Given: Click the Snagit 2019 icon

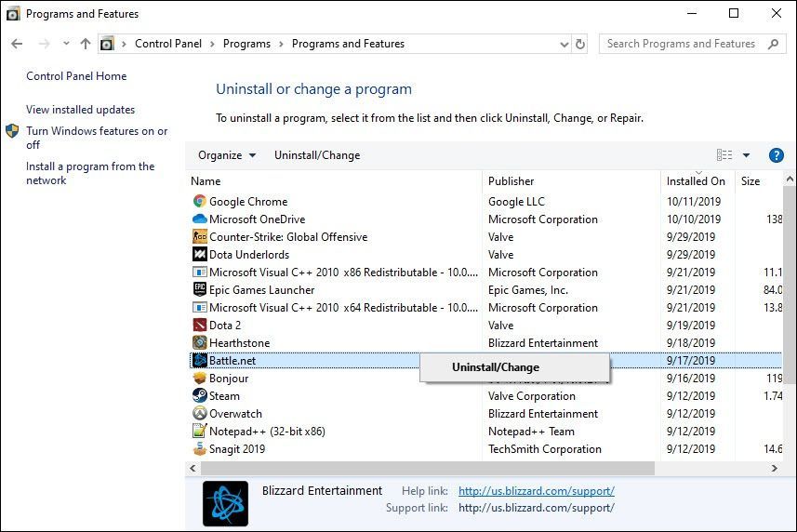Looking at the screenshot, I should pos(200,448).
